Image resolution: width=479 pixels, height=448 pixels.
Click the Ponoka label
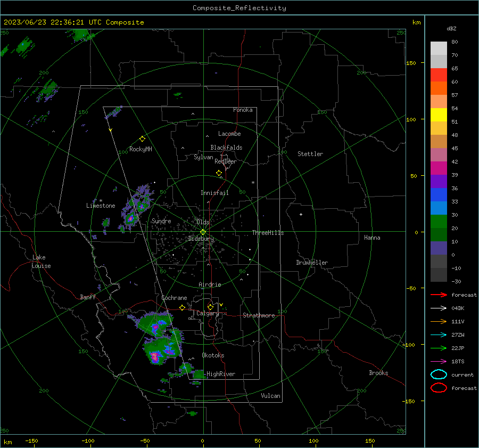[x=243, y=110]
